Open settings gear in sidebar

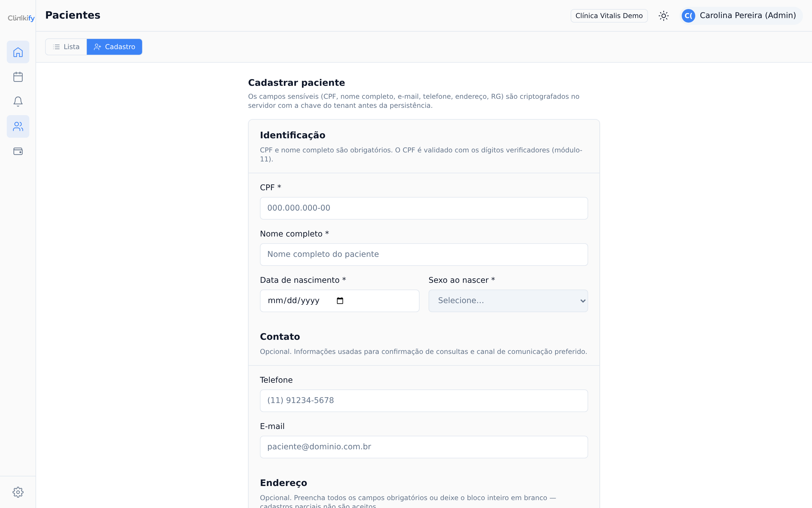[x=18, y=492]
